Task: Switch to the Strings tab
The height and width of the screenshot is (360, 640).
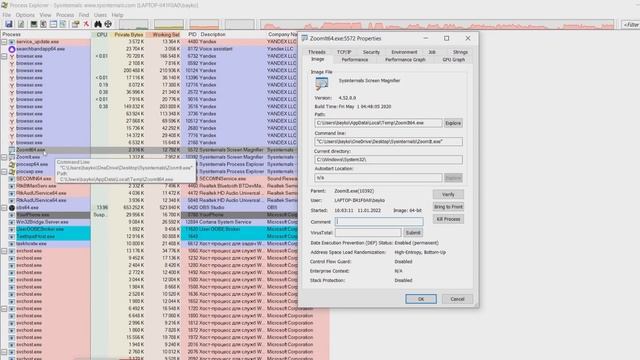Action: [460, 52]
